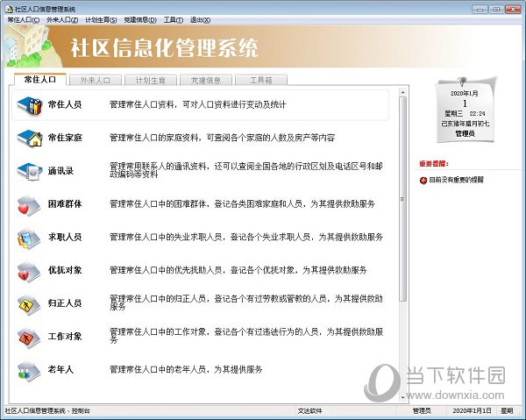Switch to the 党建信息 tab
This screenshot has width=526, height=420.
click(x=206, y=80)
